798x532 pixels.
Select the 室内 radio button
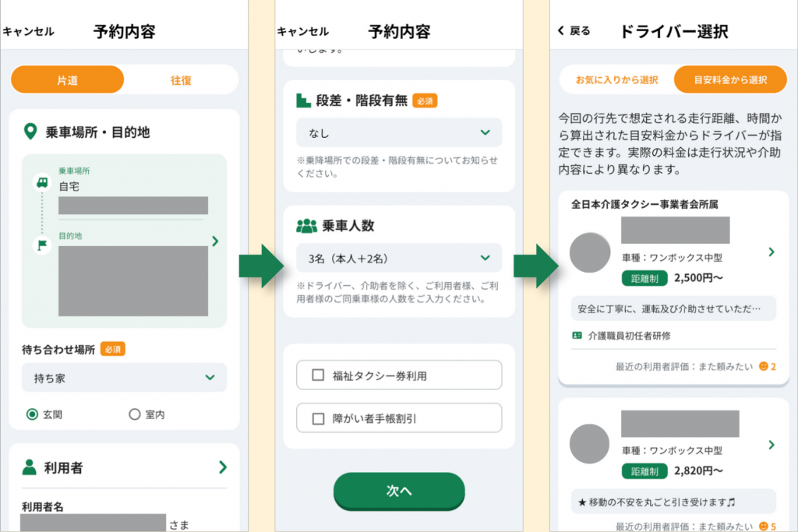(x=134, y=414)
